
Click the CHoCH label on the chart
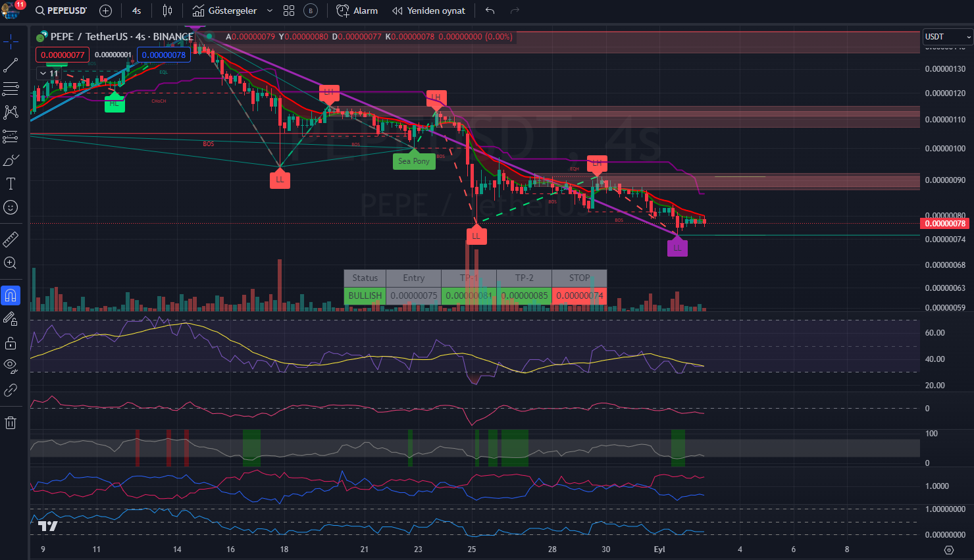(159, 101)
